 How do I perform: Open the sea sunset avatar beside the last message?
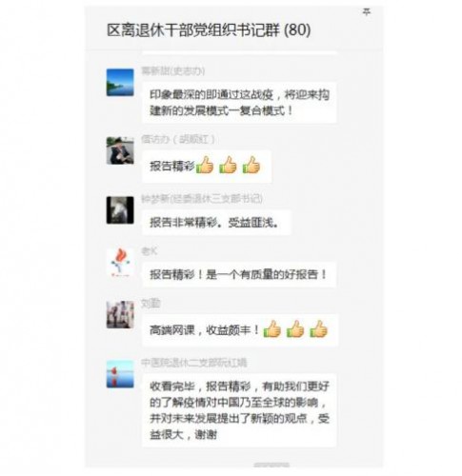(x=120, y=374)
